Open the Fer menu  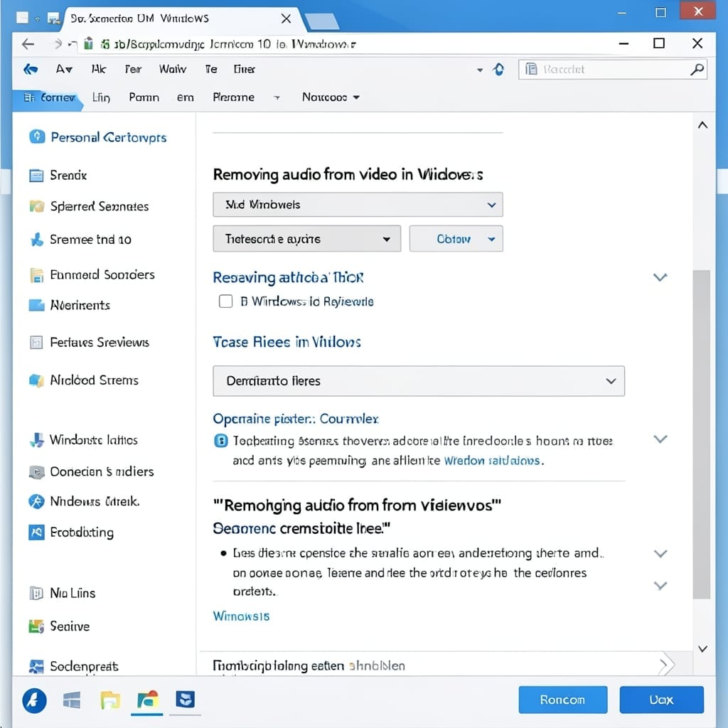point(133,69)
